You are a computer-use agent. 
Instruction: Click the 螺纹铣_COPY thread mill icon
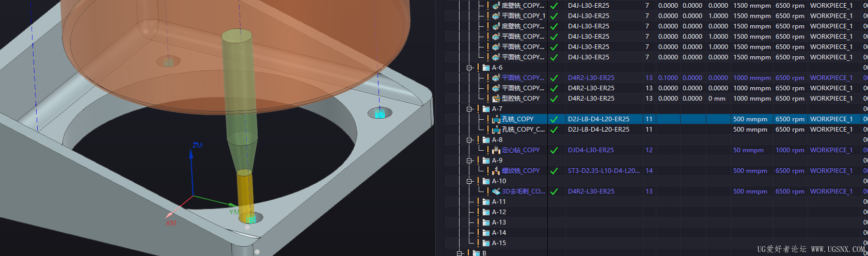point(496,171)
